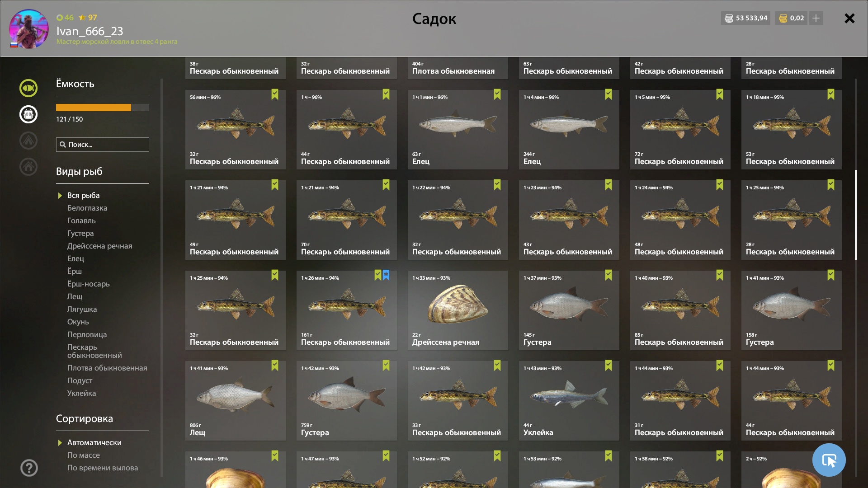Click blue trophy marker on 161 г Пескарь
Screen dimensions: 868x488
386,275
